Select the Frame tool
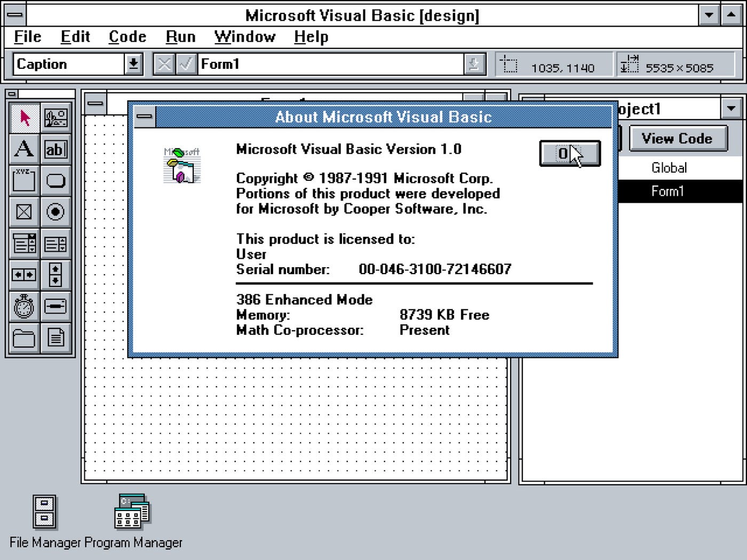The image size is (747, 560). coord(24,180)
